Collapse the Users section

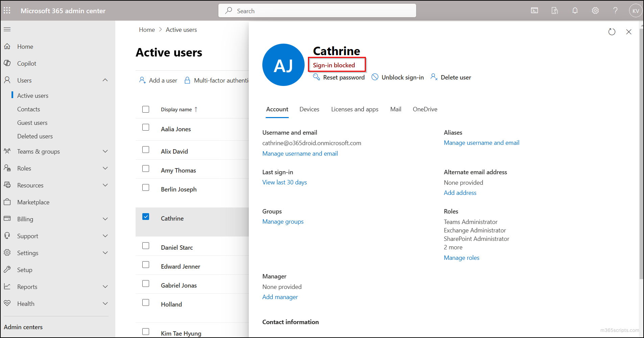105,80
